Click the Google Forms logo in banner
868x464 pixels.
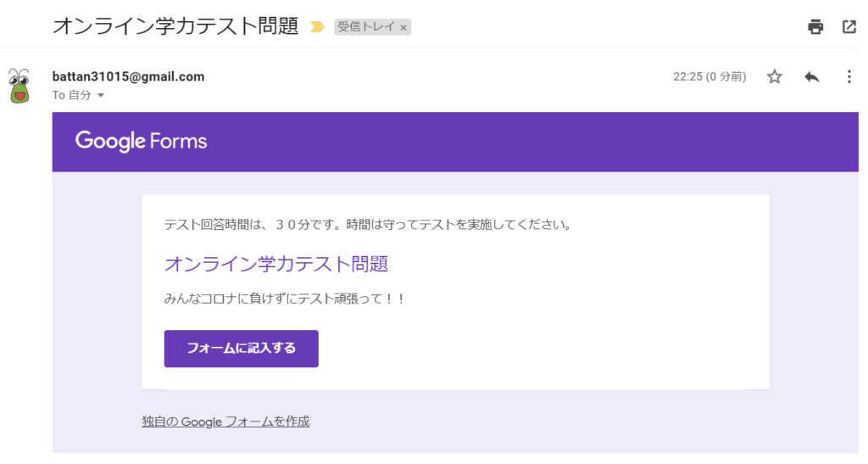(142, 141)
